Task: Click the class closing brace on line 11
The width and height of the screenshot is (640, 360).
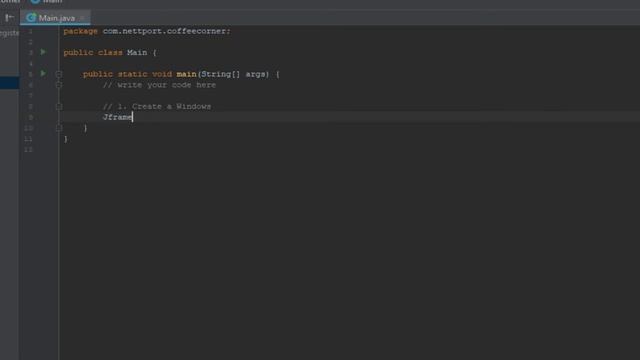Action: click(65, 139)
